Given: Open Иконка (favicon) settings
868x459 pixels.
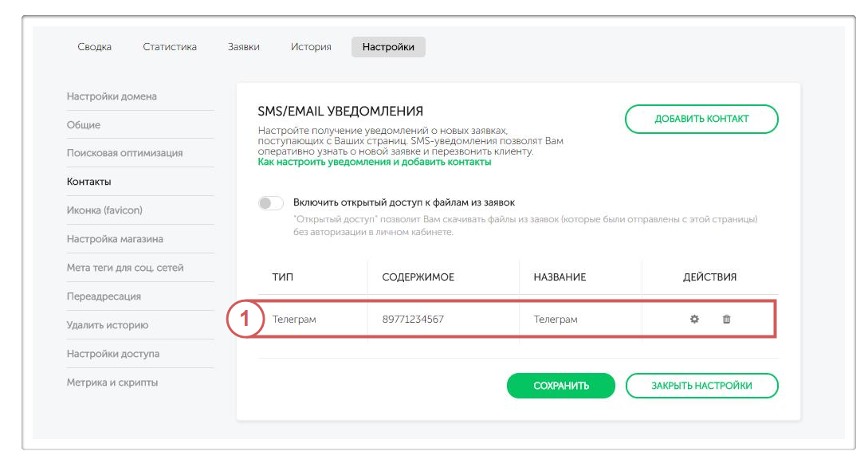Looking at the screenshot, I should pos(104,210).
